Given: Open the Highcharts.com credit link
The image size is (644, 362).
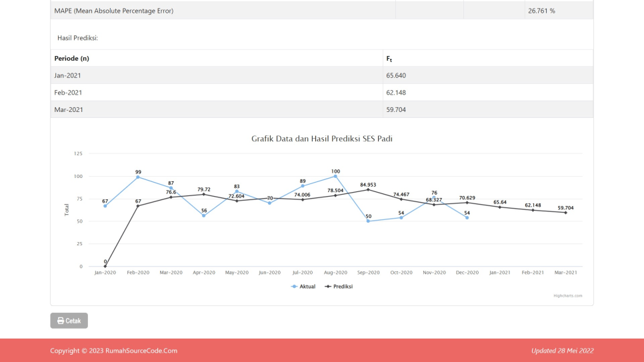Looking at the screenshot, I should pos(567,295).
